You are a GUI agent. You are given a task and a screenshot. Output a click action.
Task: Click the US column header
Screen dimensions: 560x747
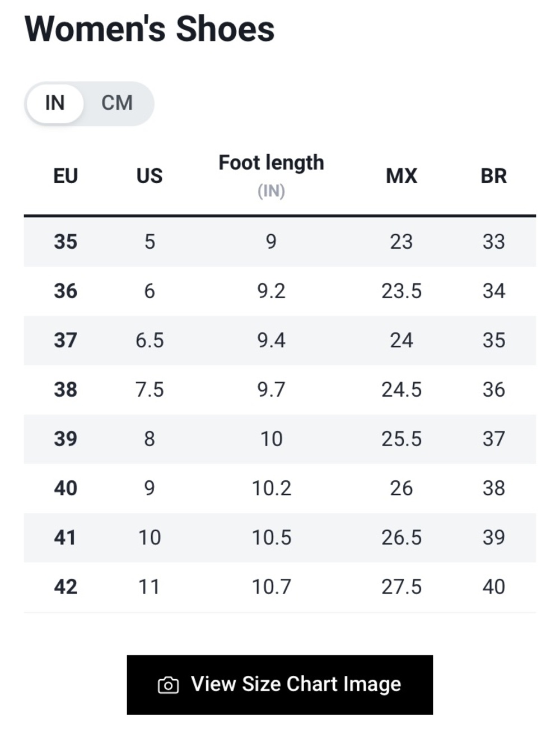point(150,176)
